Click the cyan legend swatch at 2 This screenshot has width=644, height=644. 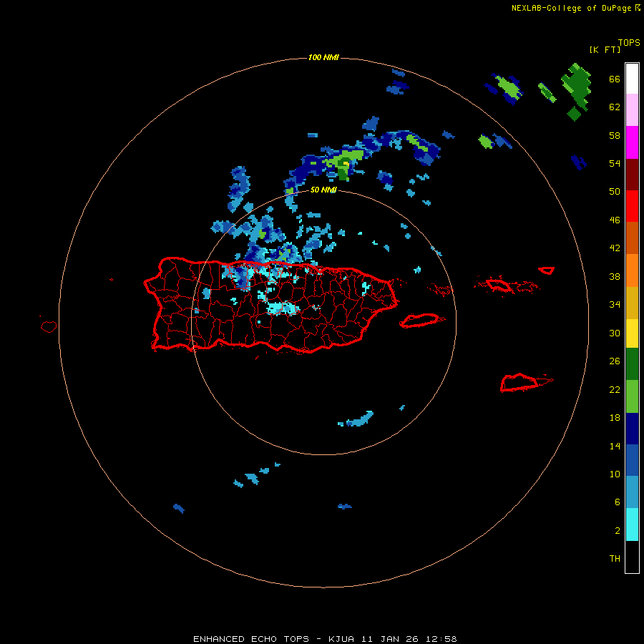[632, 525]
